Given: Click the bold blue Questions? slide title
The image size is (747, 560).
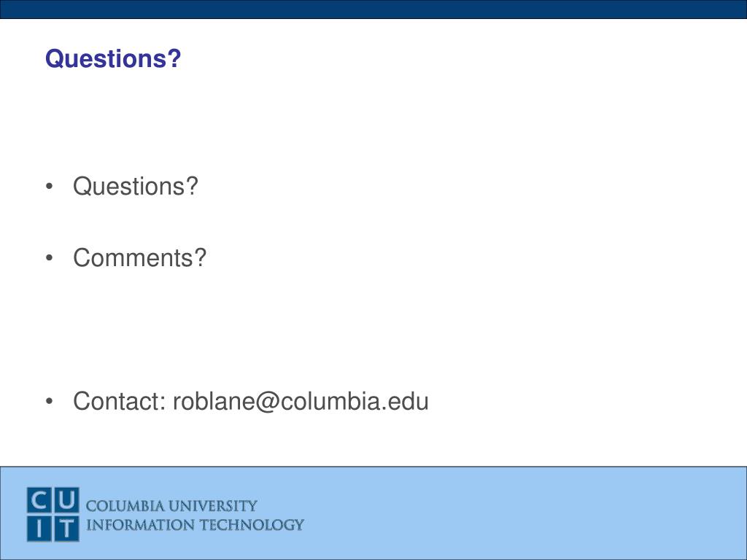Looking at the screenshot, I should point(113,59).
